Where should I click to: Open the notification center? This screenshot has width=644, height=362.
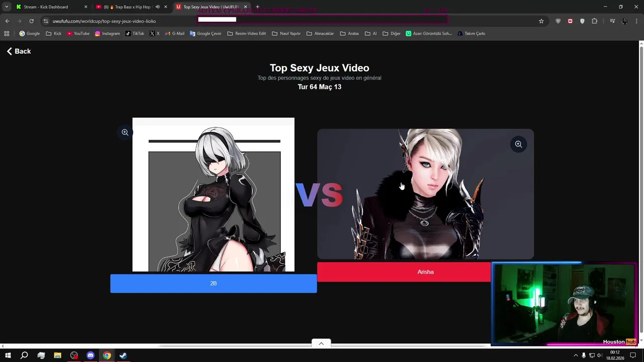point(633,355)
